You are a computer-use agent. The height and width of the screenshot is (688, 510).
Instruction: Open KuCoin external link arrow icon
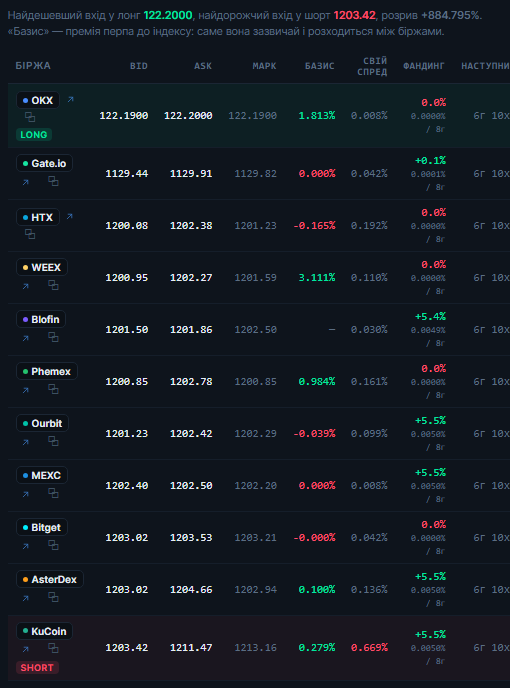25,649
